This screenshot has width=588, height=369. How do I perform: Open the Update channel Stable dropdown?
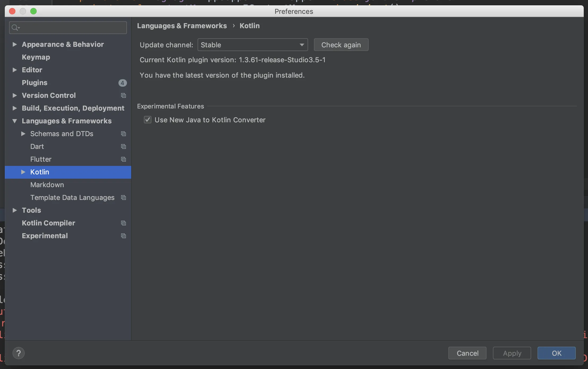(x=253, y=45)
